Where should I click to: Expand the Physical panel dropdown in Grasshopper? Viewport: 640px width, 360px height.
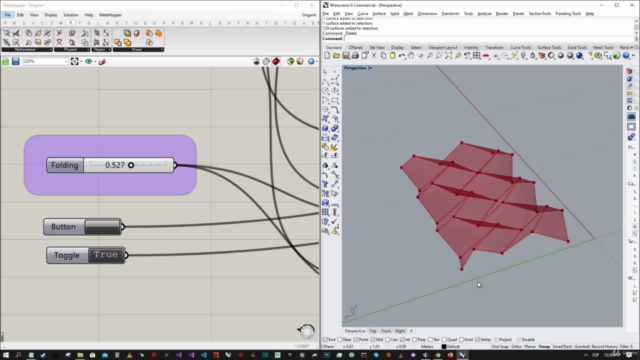pyautogui.click(x=87, y=50)
